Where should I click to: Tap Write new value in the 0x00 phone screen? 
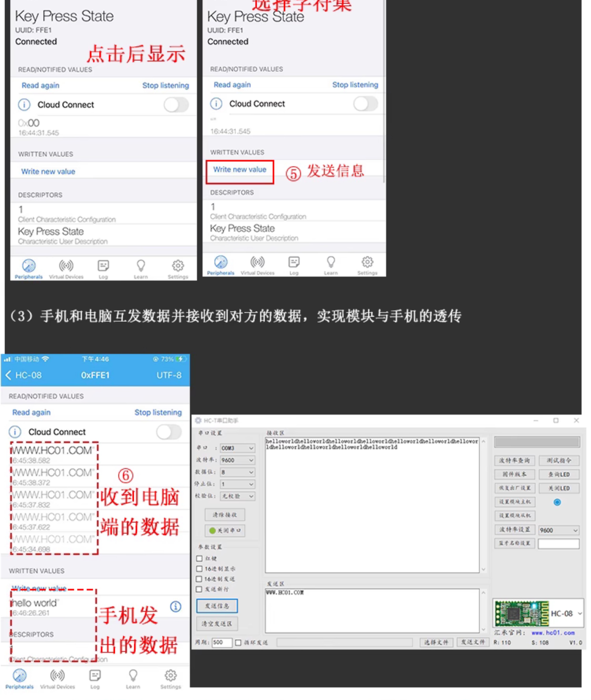pyautogui.click(x=48, y=171)
